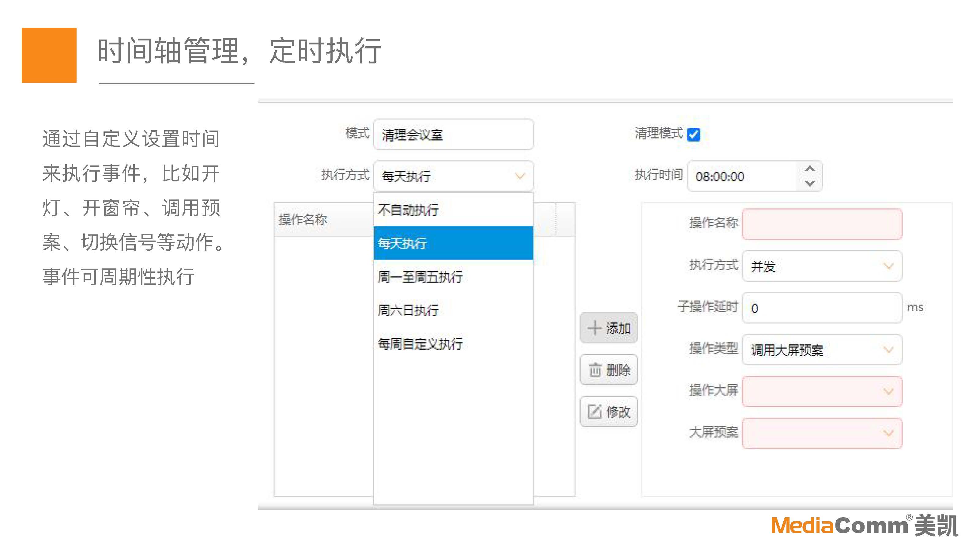Increase 执行时间 with the up arrow
The image size is (980, 554).
pyautogui.click(x=810, y=169)
